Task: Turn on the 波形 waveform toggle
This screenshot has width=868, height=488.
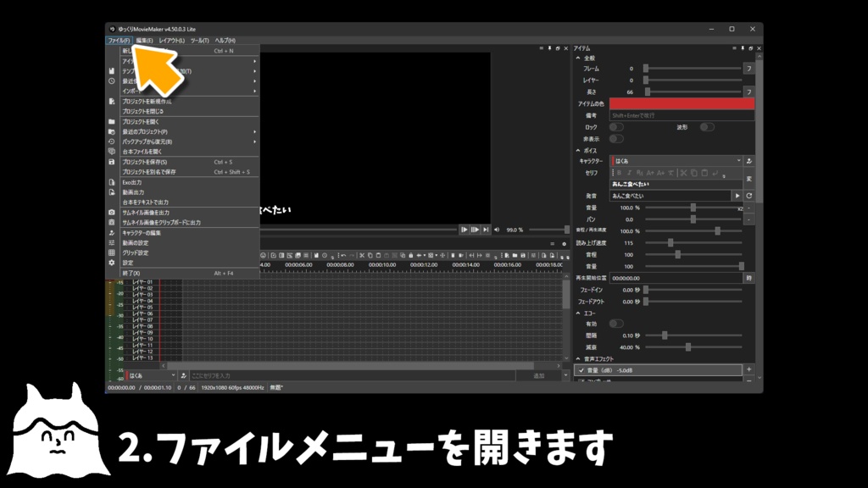Action: point(708,127)
